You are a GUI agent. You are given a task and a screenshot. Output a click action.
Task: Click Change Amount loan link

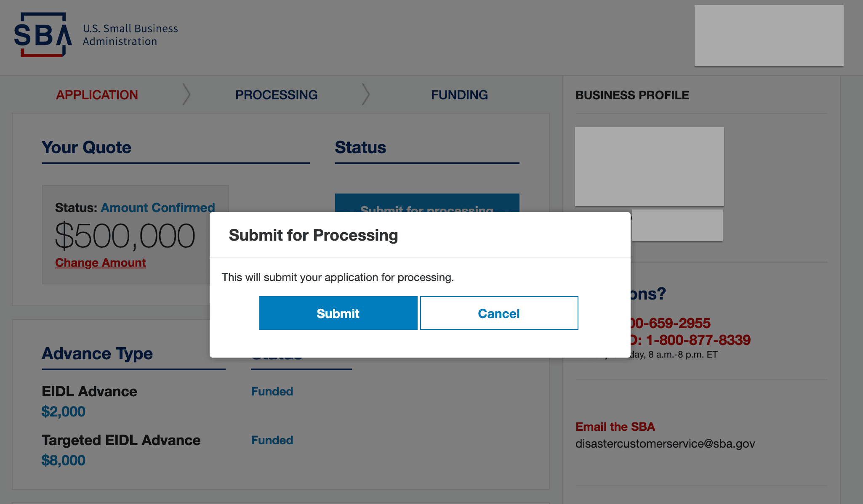point(100,262)
